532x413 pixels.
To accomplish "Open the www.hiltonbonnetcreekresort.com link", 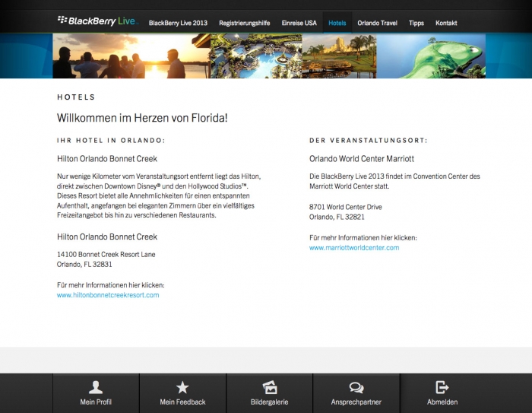I will (108, 295).
